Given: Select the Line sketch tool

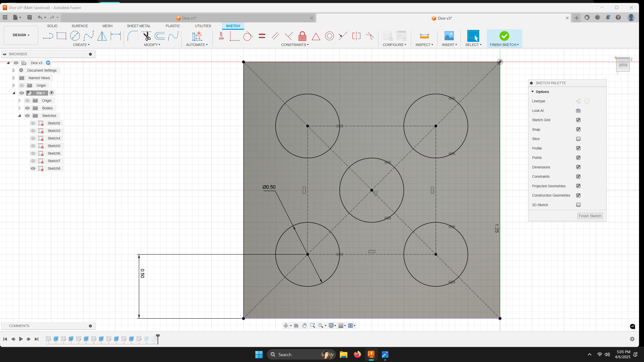Looking at the screenshot, I should [48, 36].
